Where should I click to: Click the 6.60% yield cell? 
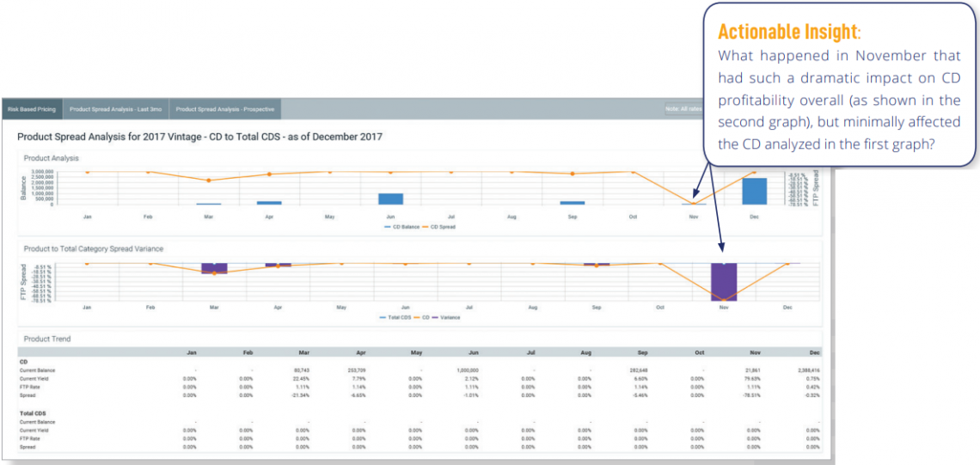tap(642, 378)
